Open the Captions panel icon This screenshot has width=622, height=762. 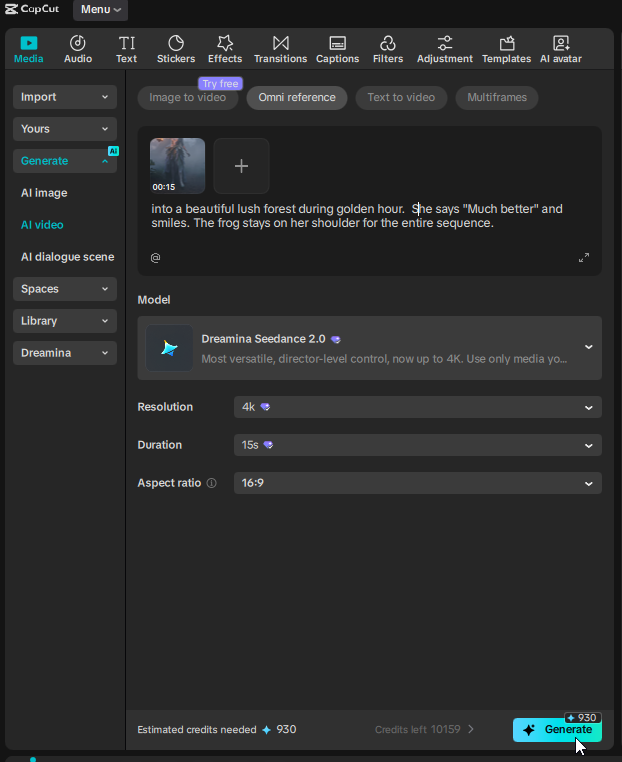338,43
